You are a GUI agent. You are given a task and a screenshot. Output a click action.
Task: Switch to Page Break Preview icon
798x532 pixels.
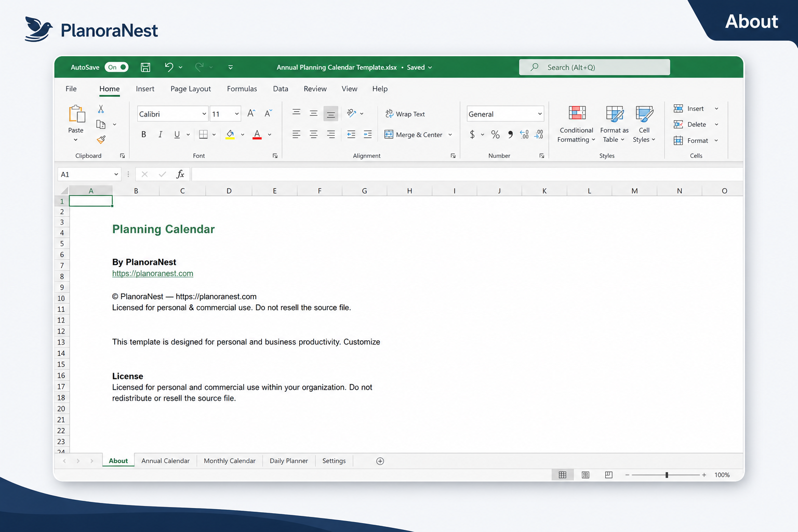(609, 475)
